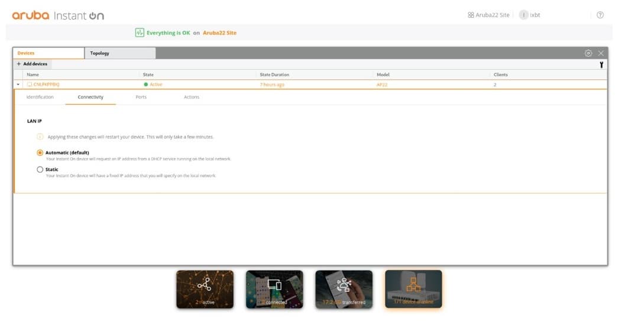Click the ixbt username text
This screenshot has height=321, width=644.
[x=535, y=15]
